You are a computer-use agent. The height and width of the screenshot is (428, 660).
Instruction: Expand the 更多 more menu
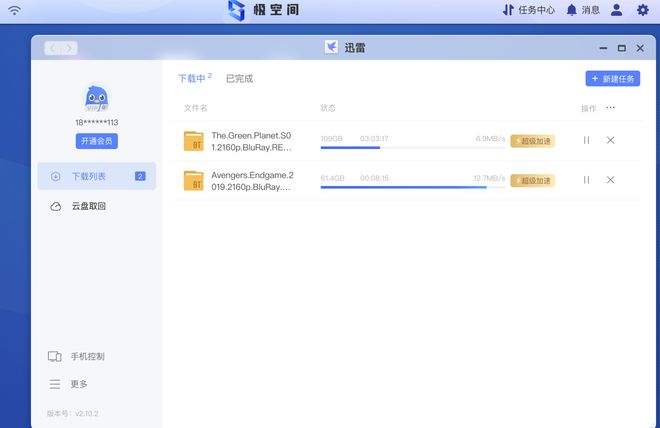pyautogui.click(x=78, y=384)
